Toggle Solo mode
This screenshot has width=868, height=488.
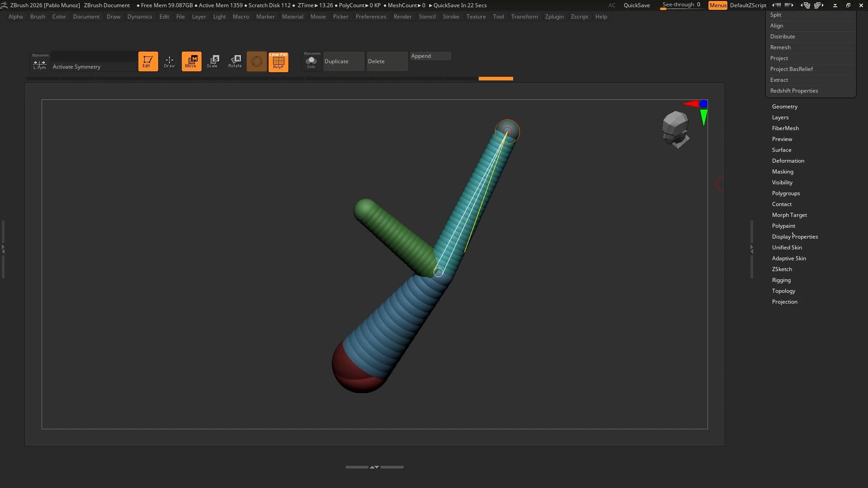coord(311,62)
